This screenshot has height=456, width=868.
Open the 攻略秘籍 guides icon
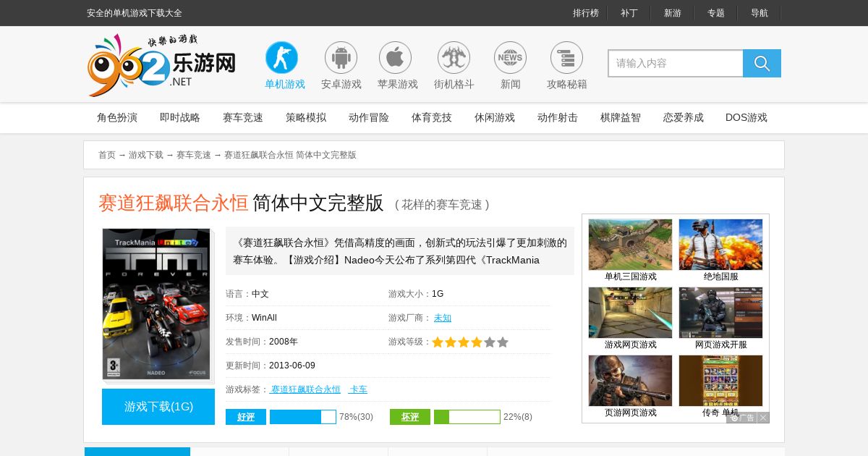coord(566,57)
